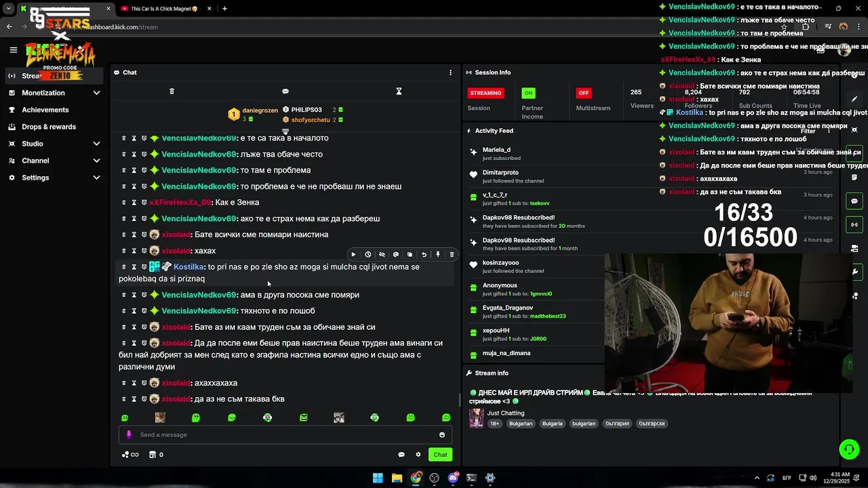
Task: Select Channel menu label in sidebar
Action: pos(35,161)
